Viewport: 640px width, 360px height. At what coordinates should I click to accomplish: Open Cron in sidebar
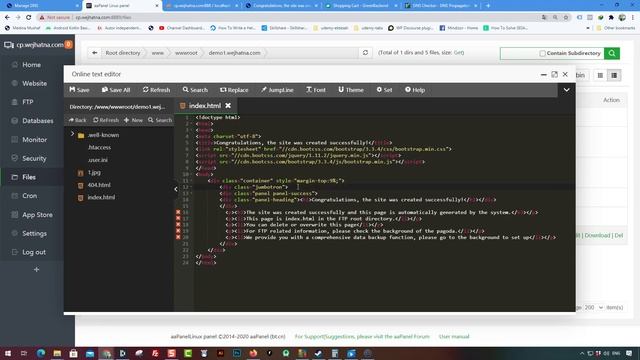click(x=29, y=196)
